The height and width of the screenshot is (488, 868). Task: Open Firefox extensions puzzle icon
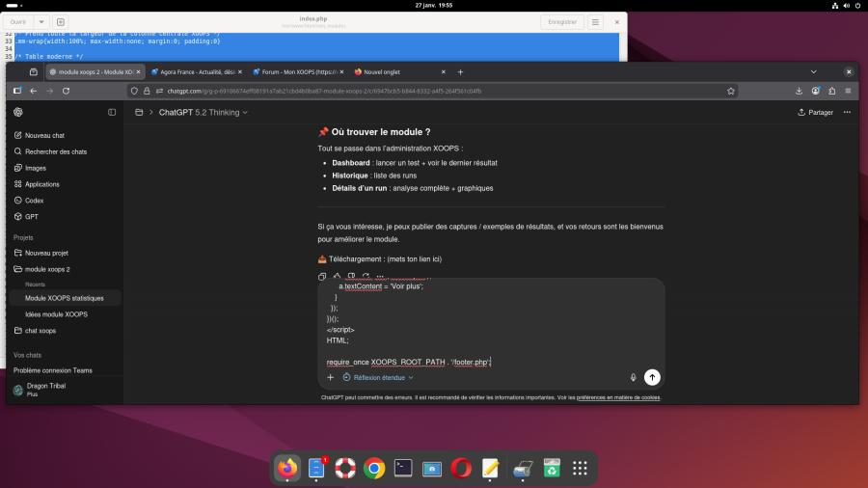tap(832, 91)
